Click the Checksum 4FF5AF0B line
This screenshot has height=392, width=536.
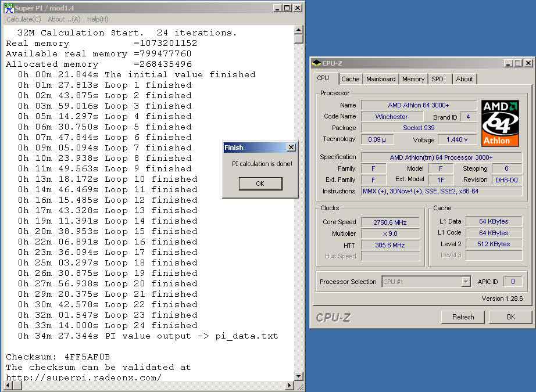(x=58, y=357)
